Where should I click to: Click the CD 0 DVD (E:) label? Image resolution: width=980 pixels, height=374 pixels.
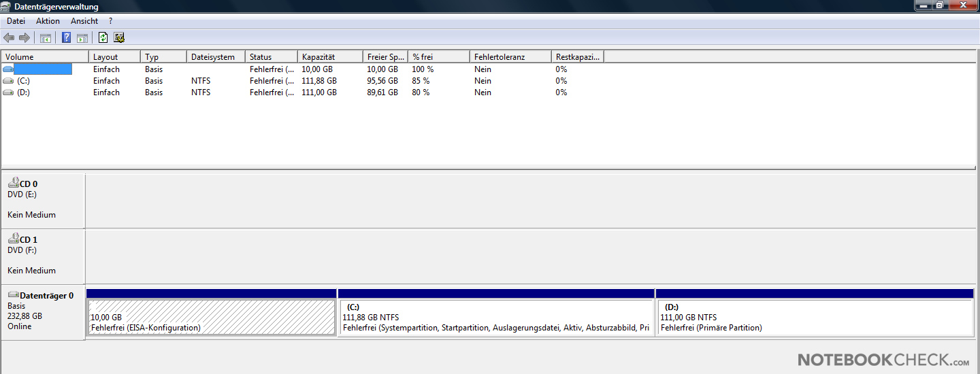[x=22, y=194]
